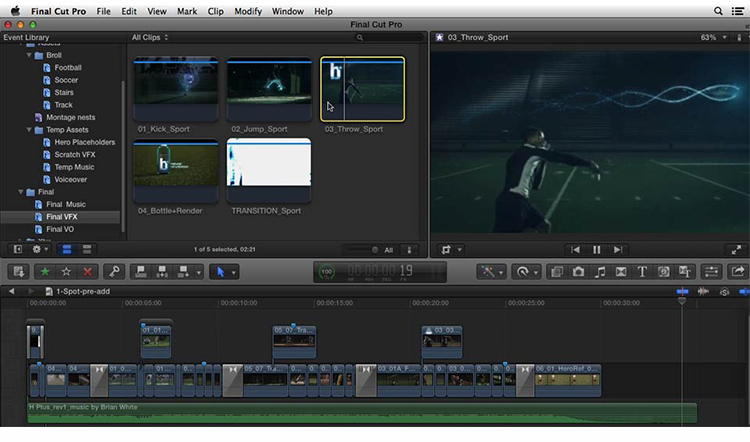Open the Edit menu

click(x=129, y=11)
